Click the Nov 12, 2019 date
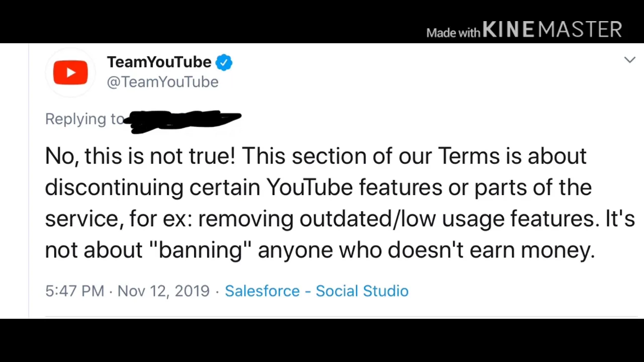This screenshot has width=644, height=362. [x=164, y=291]
